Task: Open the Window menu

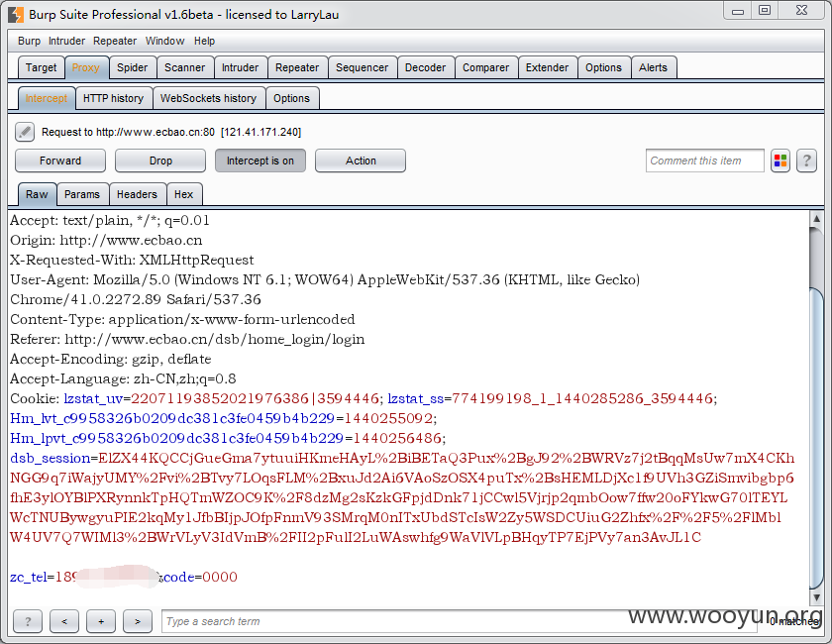Action: (x=165, y=41)
